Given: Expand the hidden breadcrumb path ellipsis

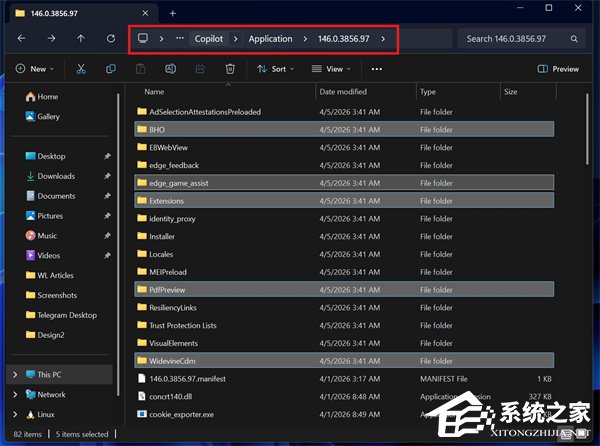Looking at the screenshot, I should click(x=179, y=38).
